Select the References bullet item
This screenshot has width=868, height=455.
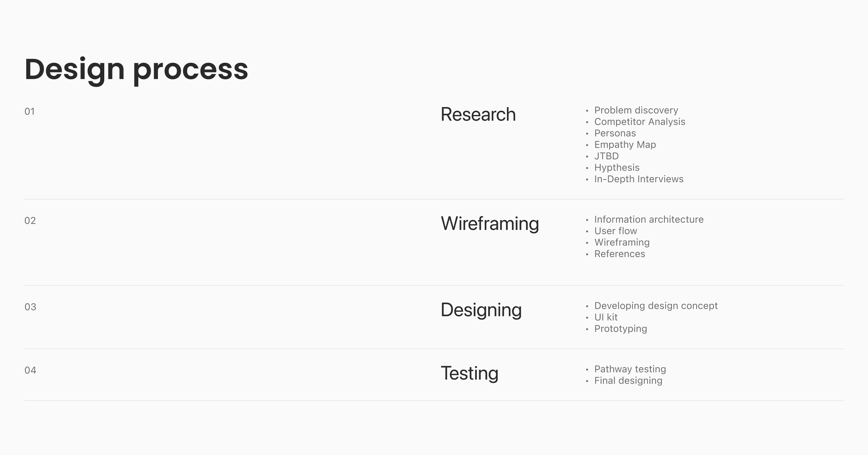point(619,254)
